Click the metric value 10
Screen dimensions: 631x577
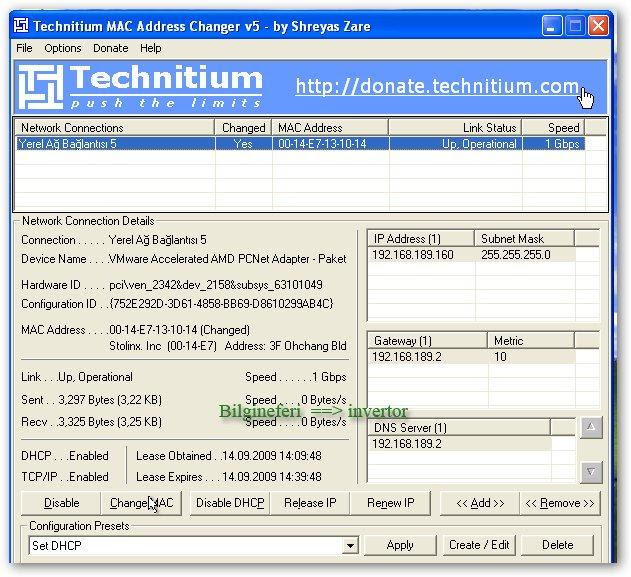(x=500, y=357)
